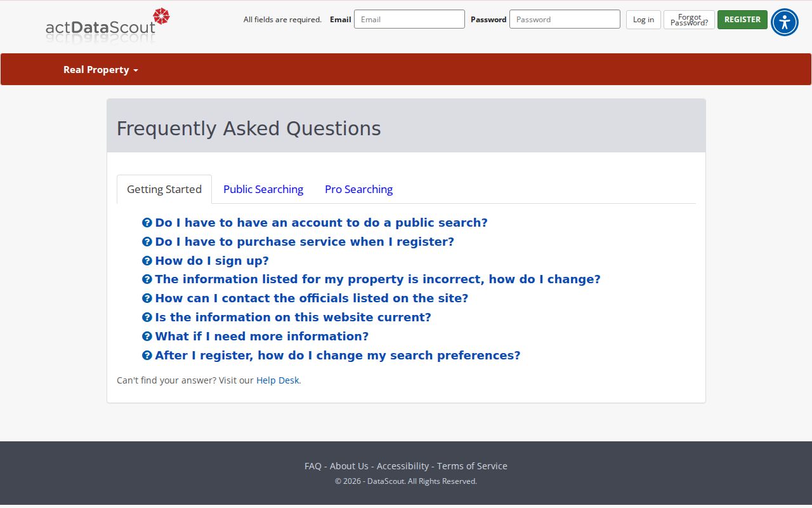
Task: Click the 'Frequently Asked Questions' heading
Action: pyautogui.click(x=249, y=128)
